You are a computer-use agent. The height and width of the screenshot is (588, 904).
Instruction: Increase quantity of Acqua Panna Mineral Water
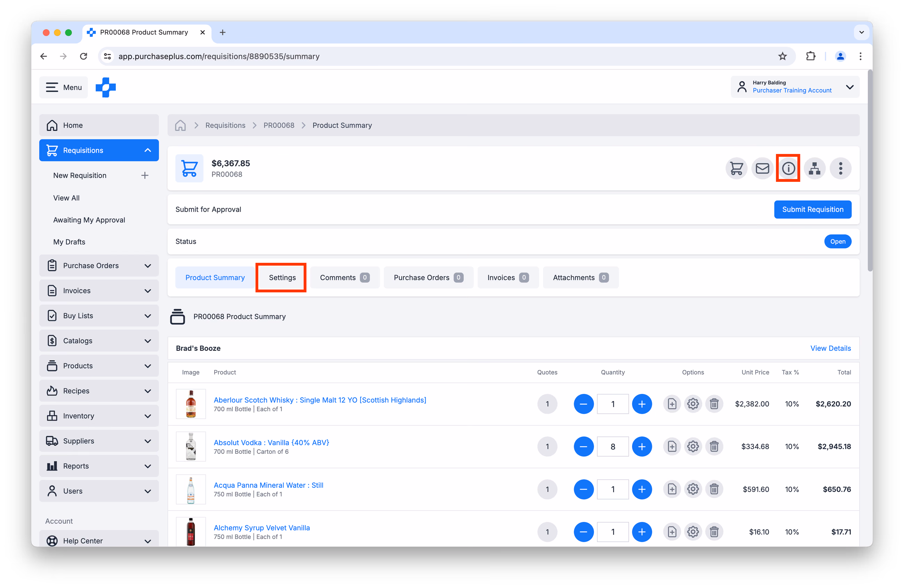642,489
